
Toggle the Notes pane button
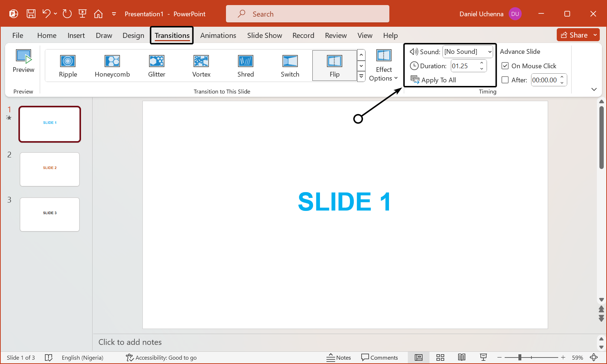339,357
